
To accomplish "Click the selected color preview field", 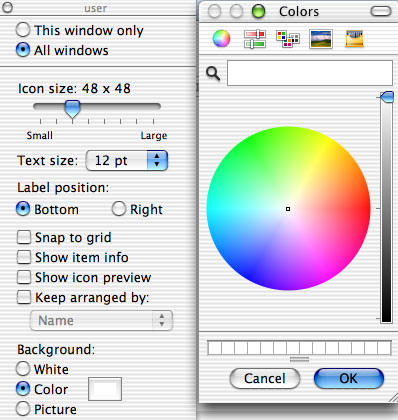I will point(310,73).
